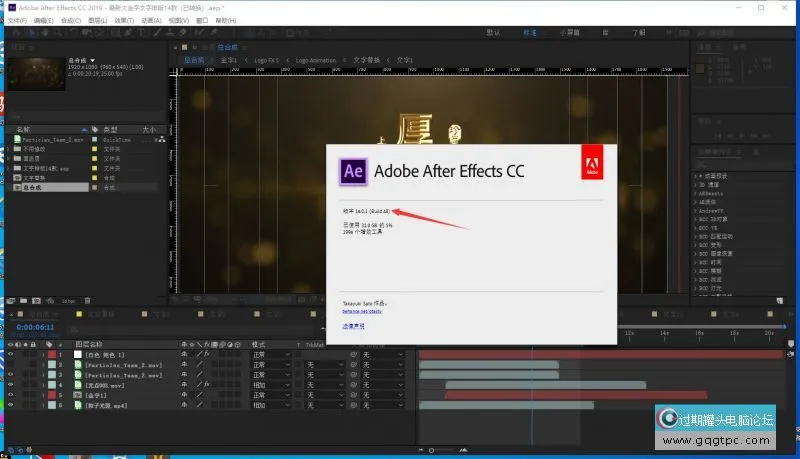Click the label tag column header icon
Image resolution: width=800 pixels, height=459 pixels.
49,344
